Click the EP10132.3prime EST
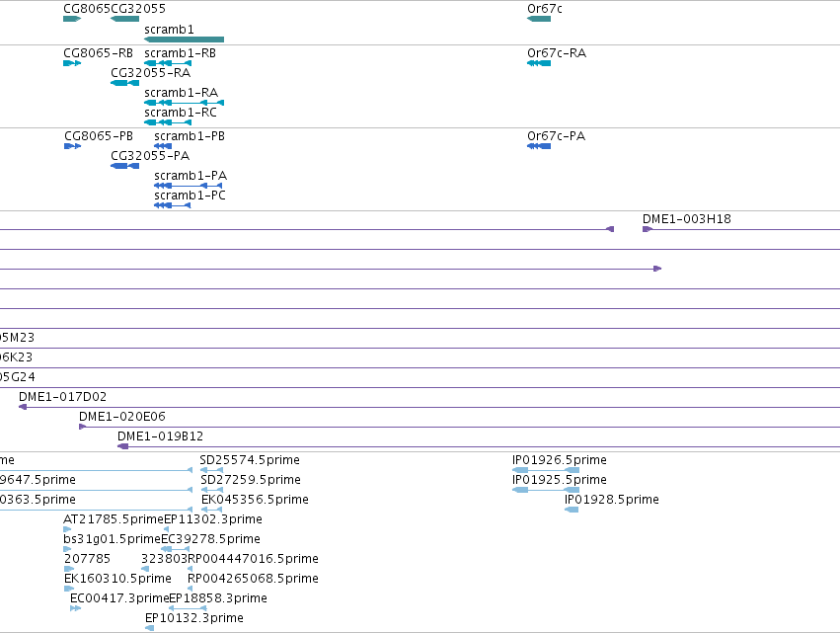The width and height of the screenshot is (840, 633). pos(149,628)
